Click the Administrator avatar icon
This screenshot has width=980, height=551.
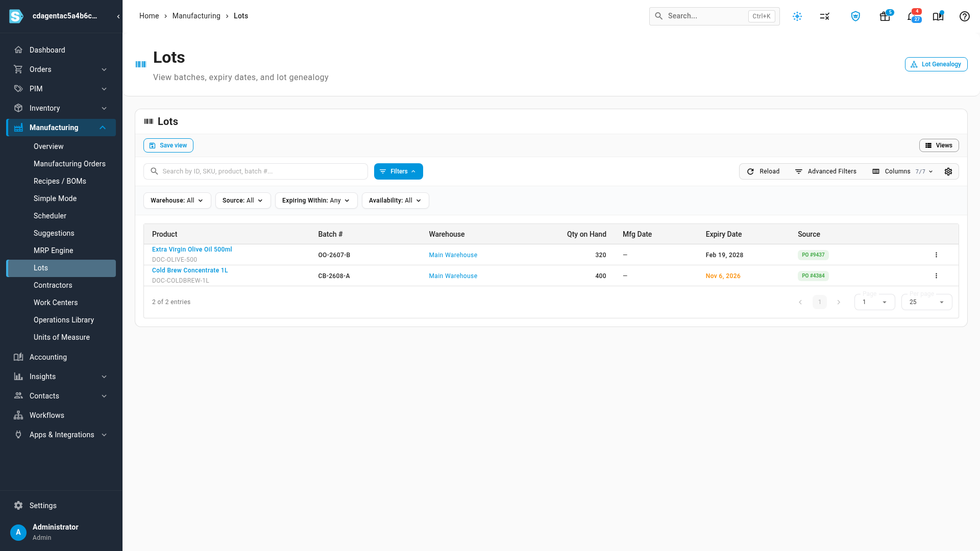coord(18,532)
